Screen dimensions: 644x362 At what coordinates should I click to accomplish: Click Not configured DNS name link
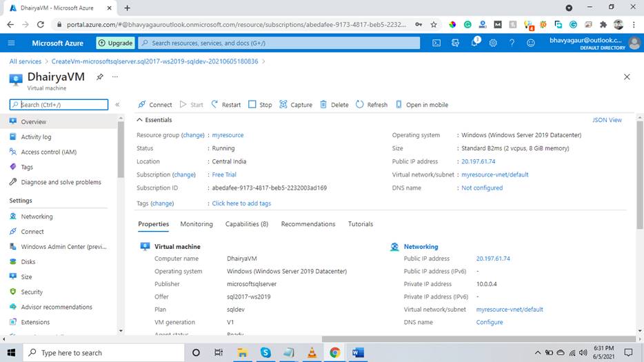tap(482, 188)
